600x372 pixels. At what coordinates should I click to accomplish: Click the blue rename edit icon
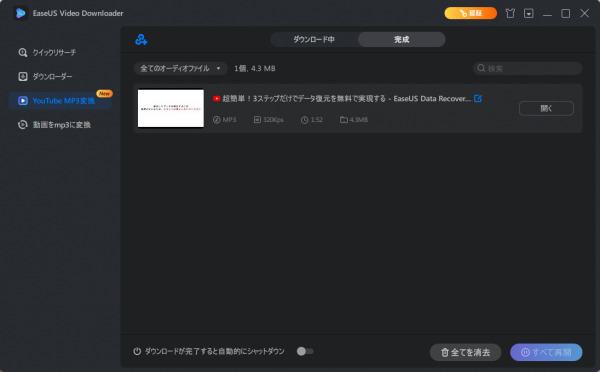click(x=478, y=98)
